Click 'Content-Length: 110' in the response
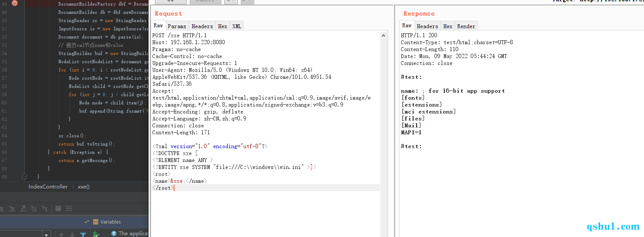 click(430, 49)
